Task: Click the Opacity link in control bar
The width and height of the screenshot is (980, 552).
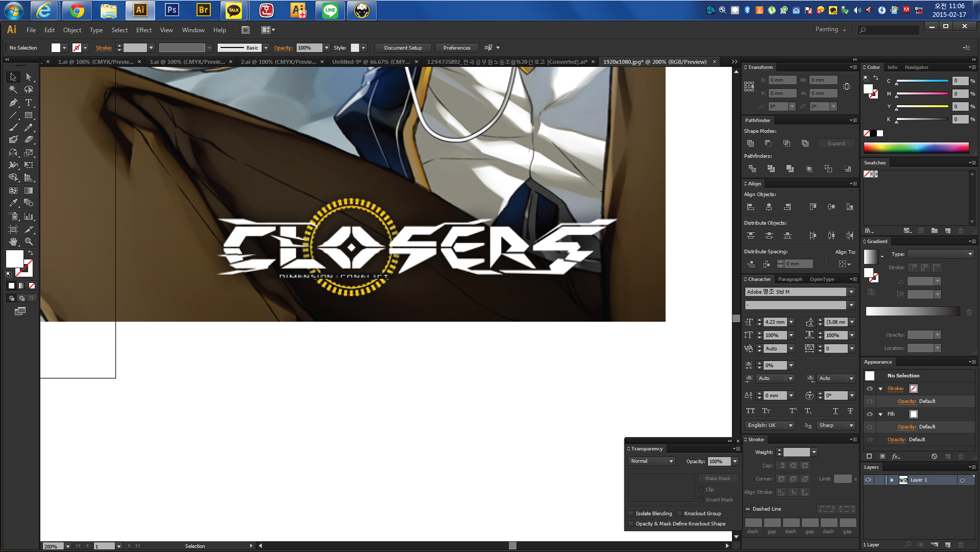Action: point(283,47)
